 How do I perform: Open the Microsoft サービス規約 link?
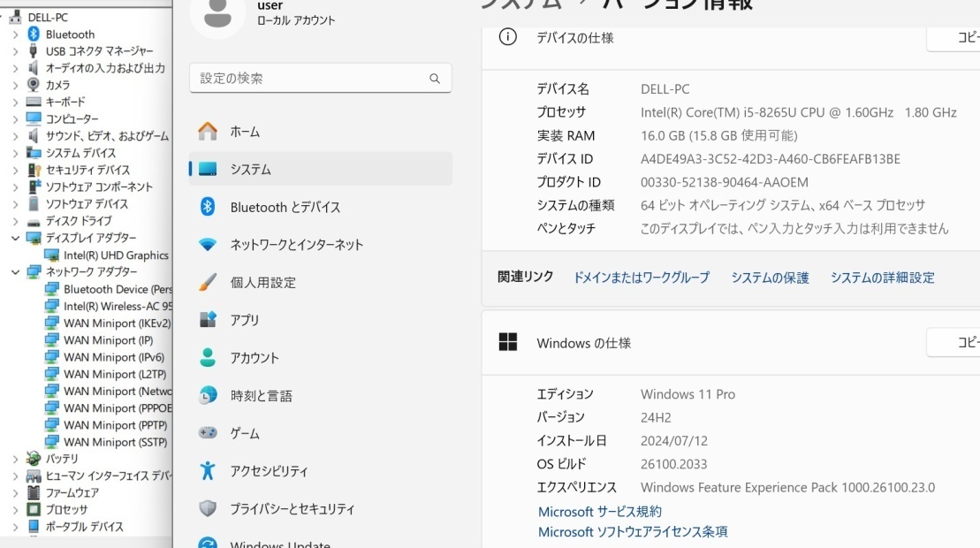(x=599, y=511)
